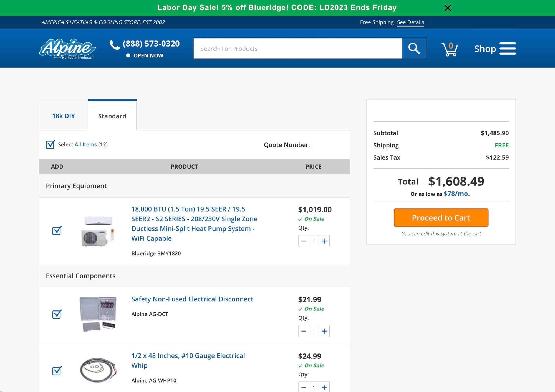Click the $21.99 price

pyautogui.click(x=310, y=299)
